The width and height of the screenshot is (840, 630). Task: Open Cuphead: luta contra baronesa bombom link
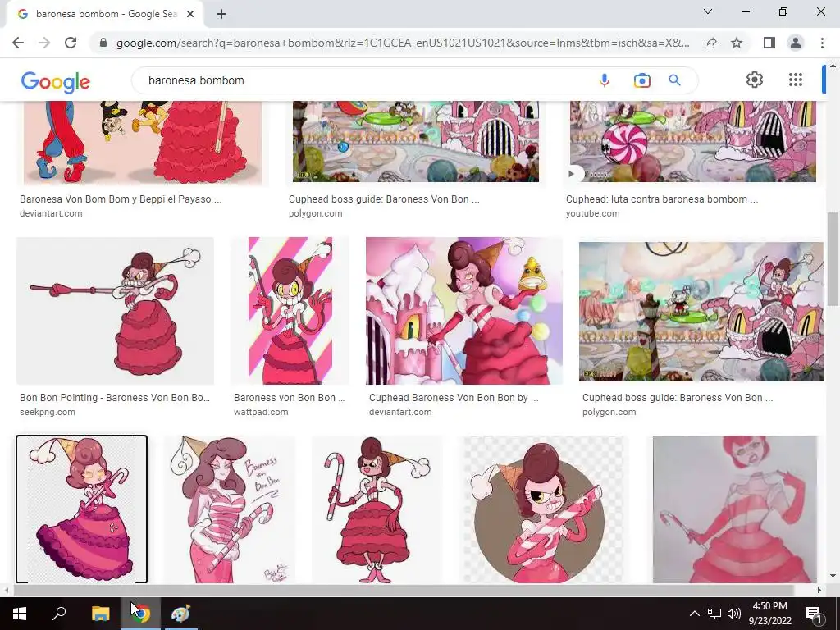[662, 199]
